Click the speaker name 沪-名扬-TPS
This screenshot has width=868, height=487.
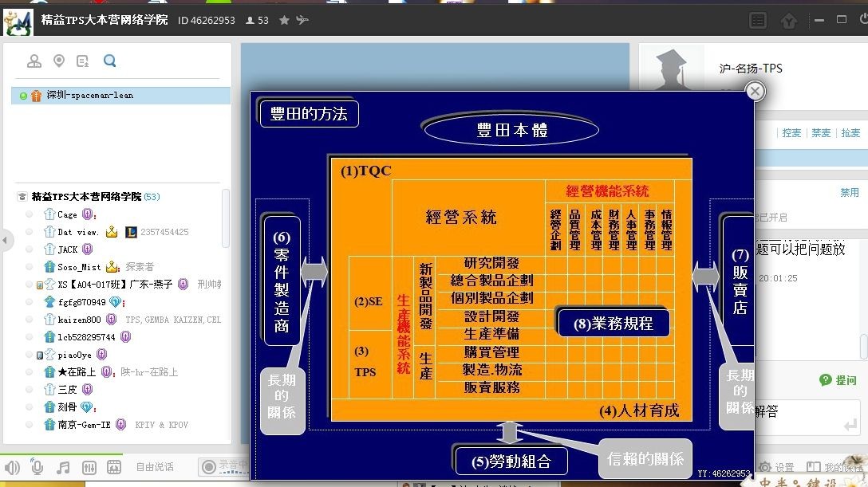click(x=751, y=68)
